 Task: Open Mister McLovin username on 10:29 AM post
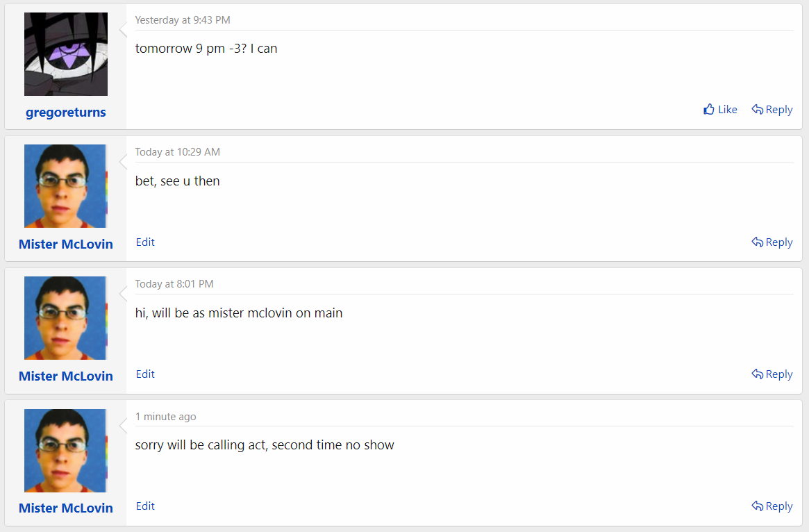point(66,244)
